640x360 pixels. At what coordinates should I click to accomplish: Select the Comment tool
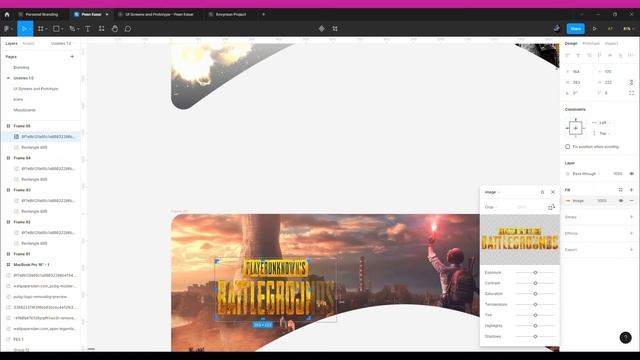(128, 29)
